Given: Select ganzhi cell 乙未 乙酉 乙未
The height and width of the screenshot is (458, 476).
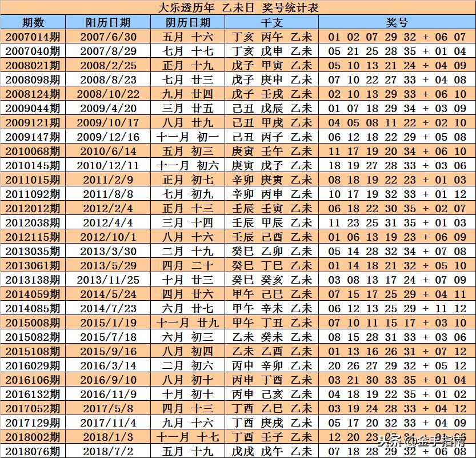Looking at the screenshot, I should click(271, 351).
